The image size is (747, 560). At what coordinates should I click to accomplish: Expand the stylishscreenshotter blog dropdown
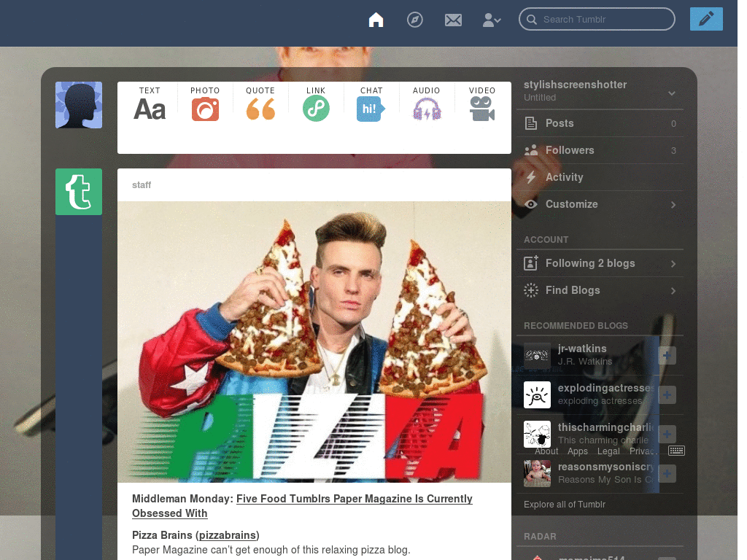672,93
